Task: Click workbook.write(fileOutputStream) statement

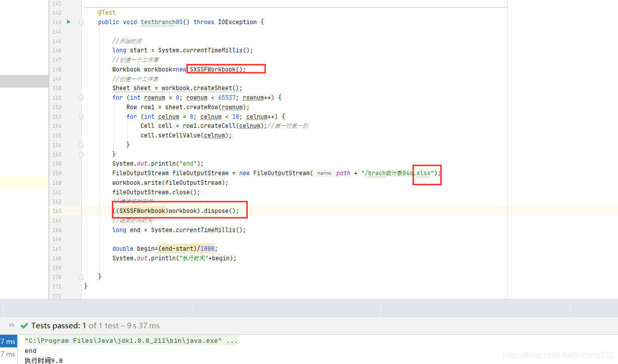Action: click(x=170, y=183)
